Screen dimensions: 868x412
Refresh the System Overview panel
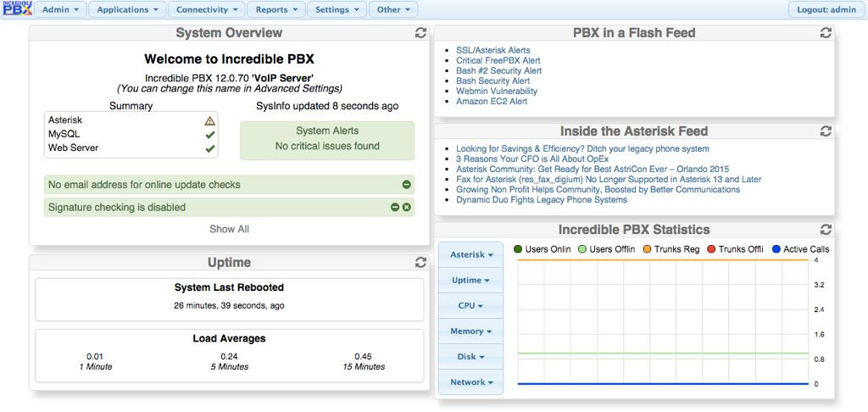(x=420, y=33)
